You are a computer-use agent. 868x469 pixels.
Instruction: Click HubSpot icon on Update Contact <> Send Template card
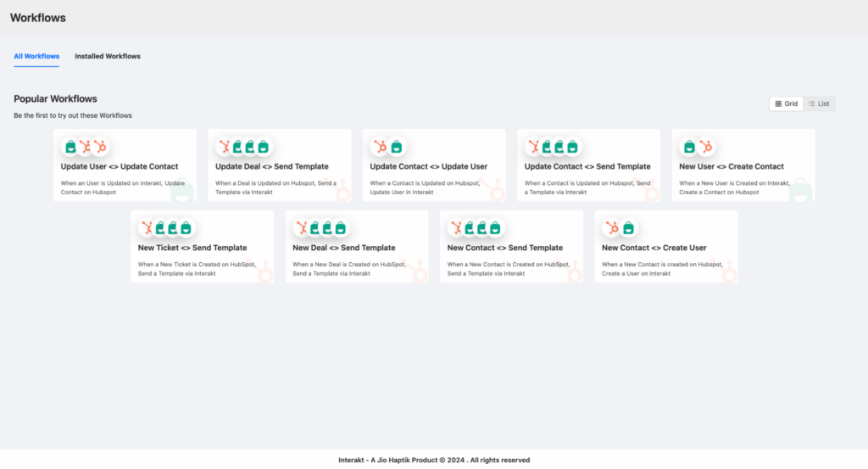pos(534,147)
